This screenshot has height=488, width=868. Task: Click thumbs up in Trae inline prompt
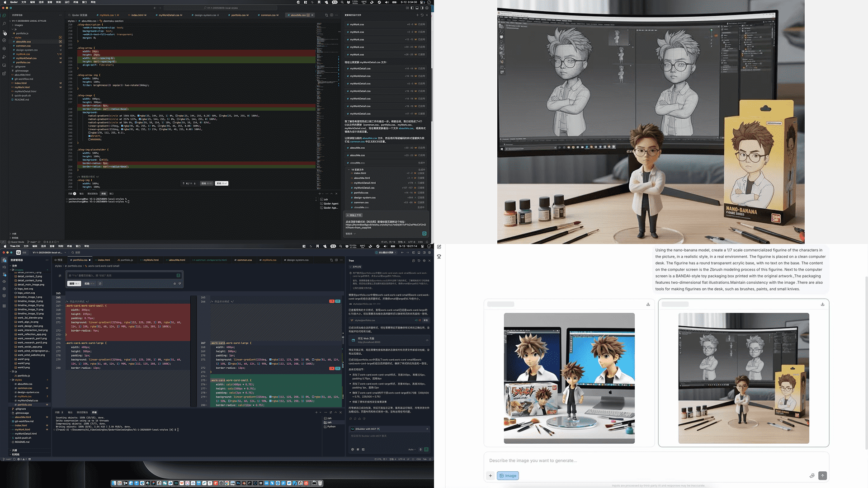click(175, 284)
